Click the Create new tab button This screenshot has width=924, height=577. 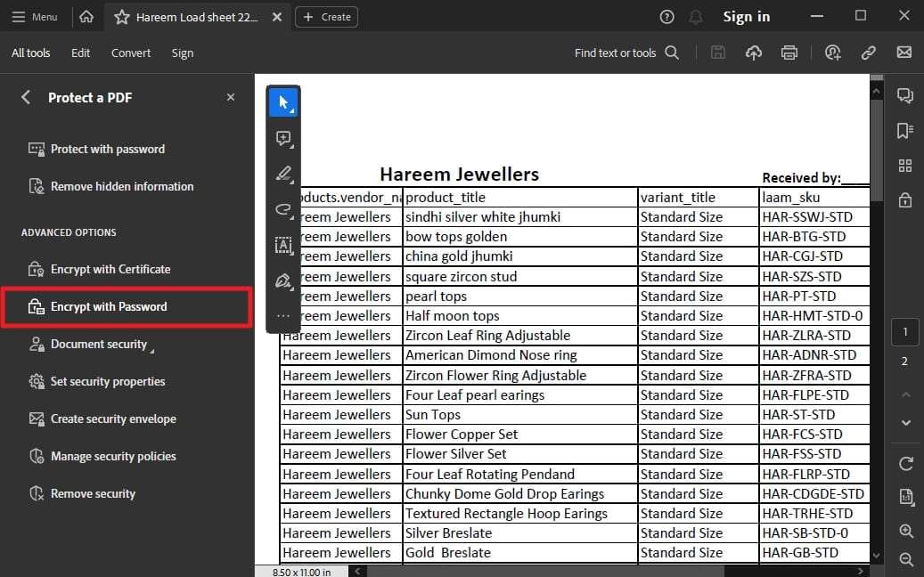(326, 17)
